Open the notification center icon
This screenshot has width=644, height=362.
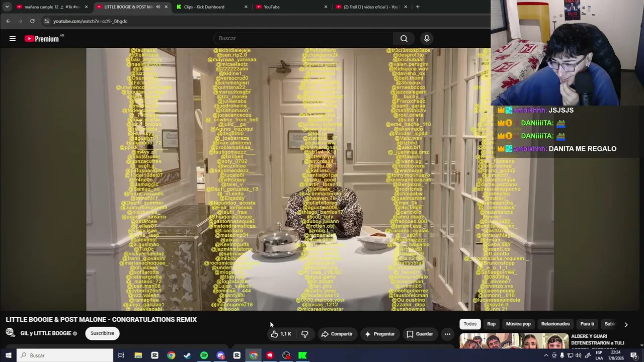coord(634,355)
